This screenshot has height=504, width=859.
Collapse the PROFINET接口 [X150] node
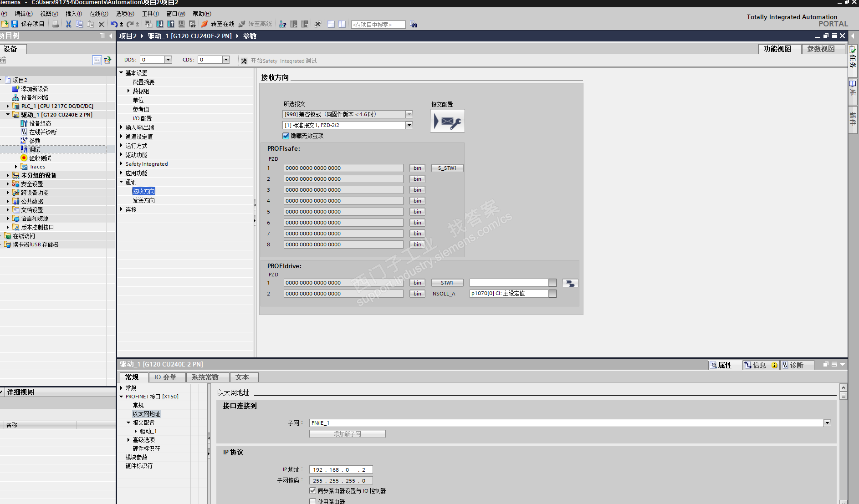pyautogui.click(x=121, y=397)
